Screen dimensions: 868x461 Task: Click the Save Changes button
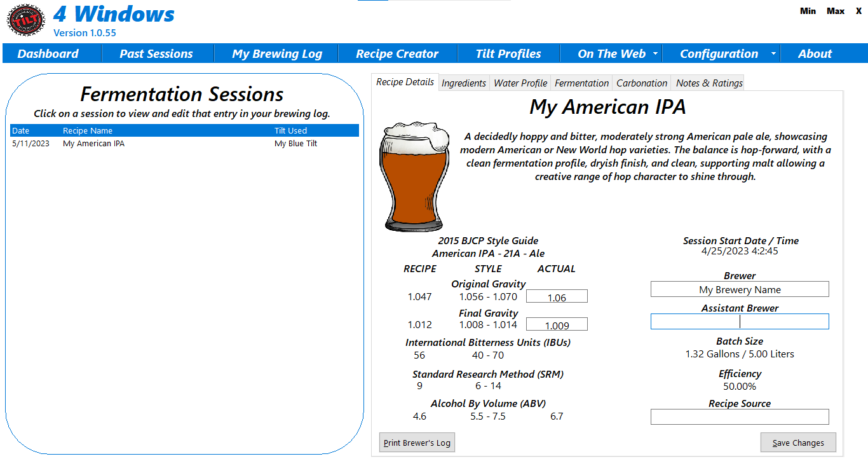[798, 442]
